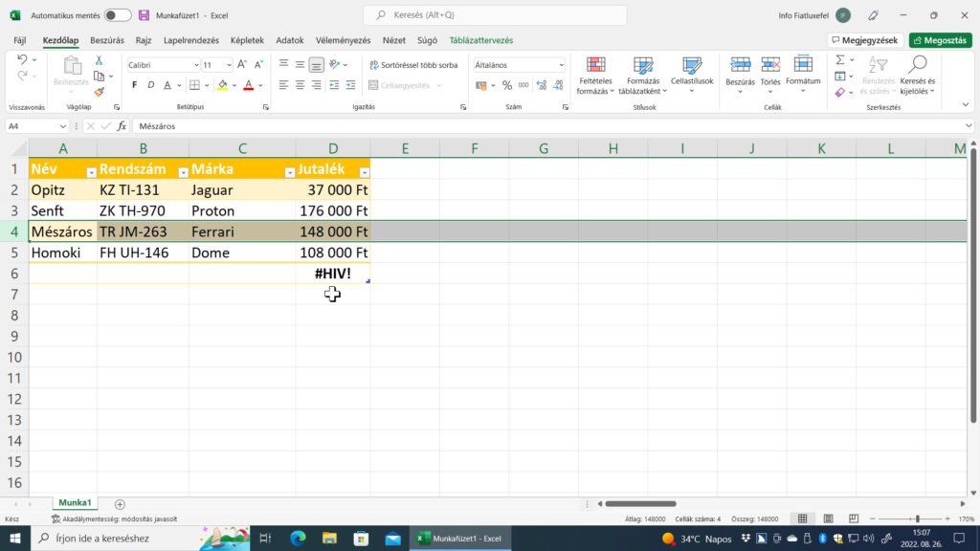Open the Általános number format dropdown

[x=561, y=65]
